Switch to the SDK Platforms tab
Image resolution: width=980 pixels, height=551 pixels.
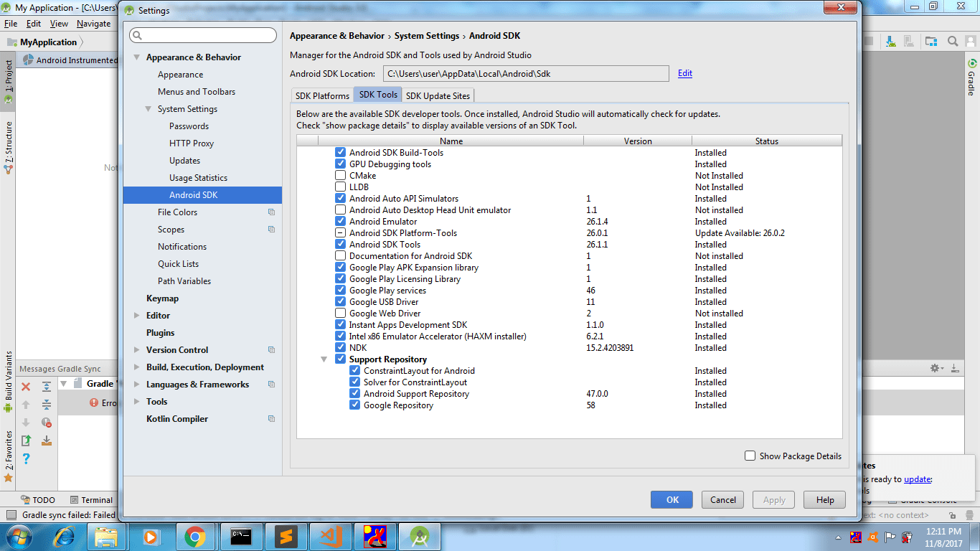point(322,95)
